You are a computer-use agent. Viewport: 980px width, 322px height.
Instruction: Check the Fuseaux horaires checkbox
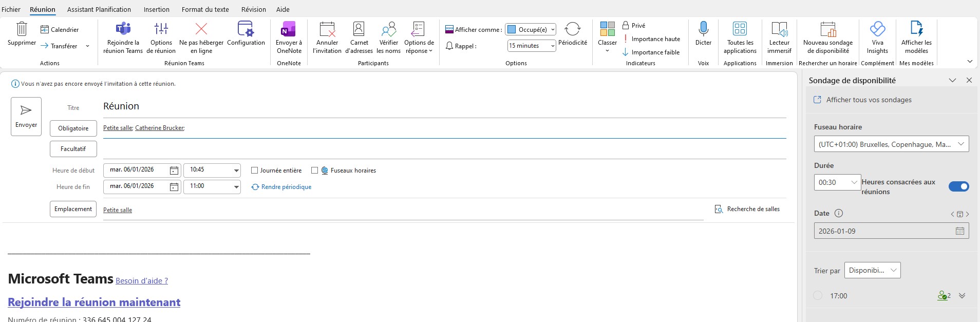click(x=315, y=171)
